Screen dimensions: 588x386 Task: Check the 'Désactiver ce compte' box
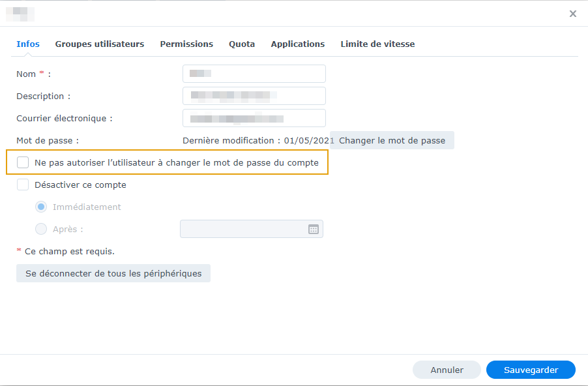pos(23,185)
